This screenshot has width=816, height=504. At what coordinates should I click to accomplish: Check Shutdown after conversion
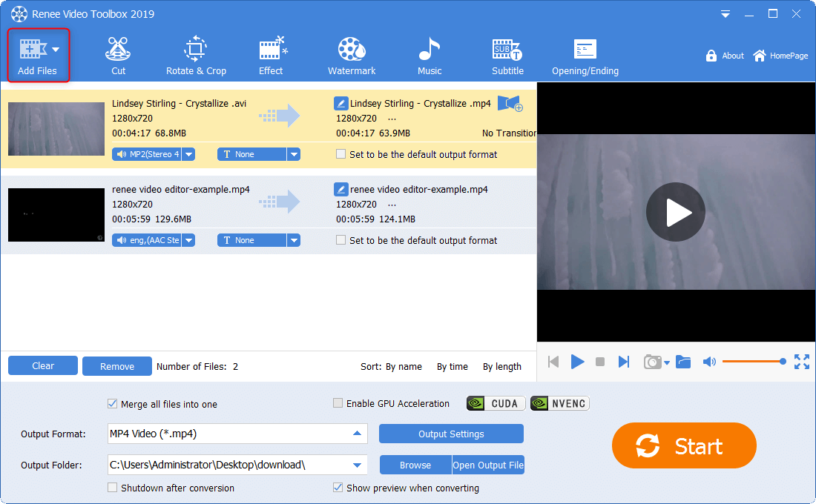coord(113,488)
